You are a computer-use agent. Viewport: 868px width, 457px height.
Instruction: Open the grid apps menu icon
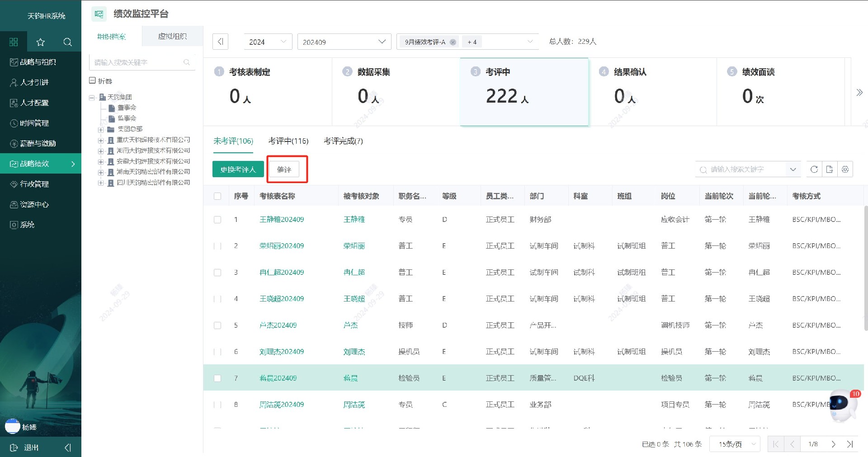click(x=14, y=42)
